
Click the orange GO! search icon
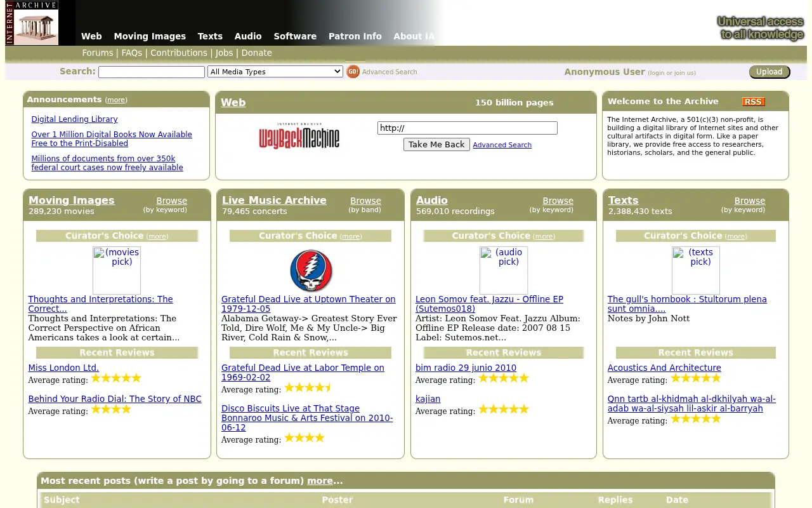point(353,72)
